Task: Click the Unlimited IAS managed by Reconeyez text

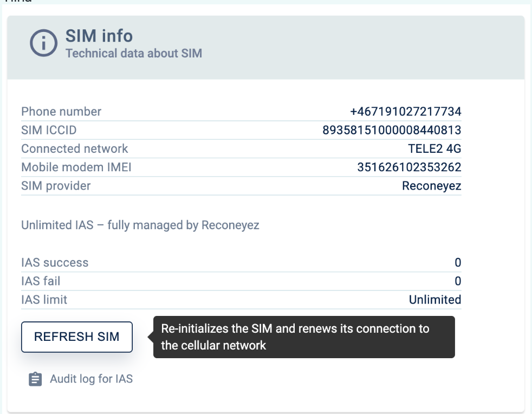Action: pos(140,225)
